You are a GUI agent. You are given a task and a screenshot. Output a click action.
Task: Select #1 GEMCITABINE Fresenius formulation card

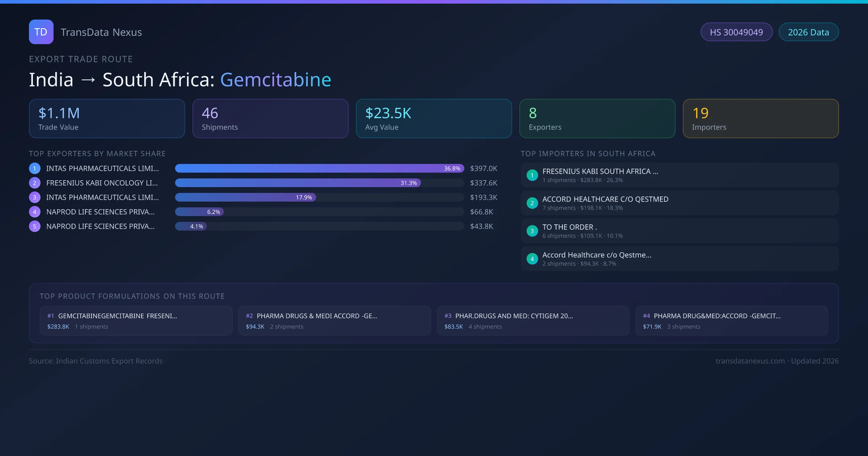pos(136,321)
